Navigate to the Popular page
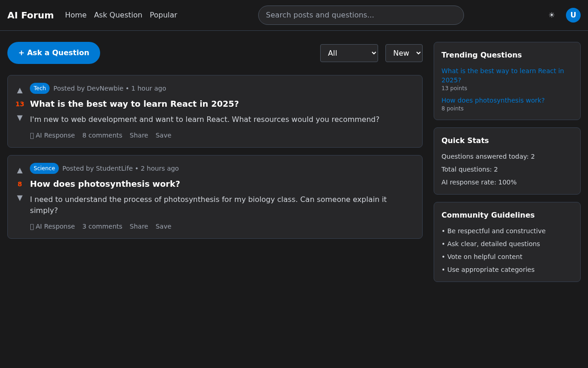The image size is (588, 368). point(163,15)
